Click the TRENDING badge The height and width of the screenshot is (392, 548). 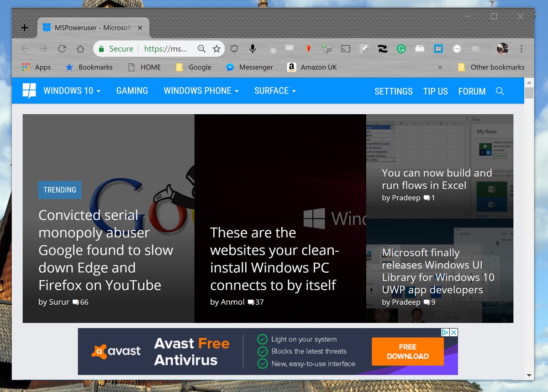(60, 190)
